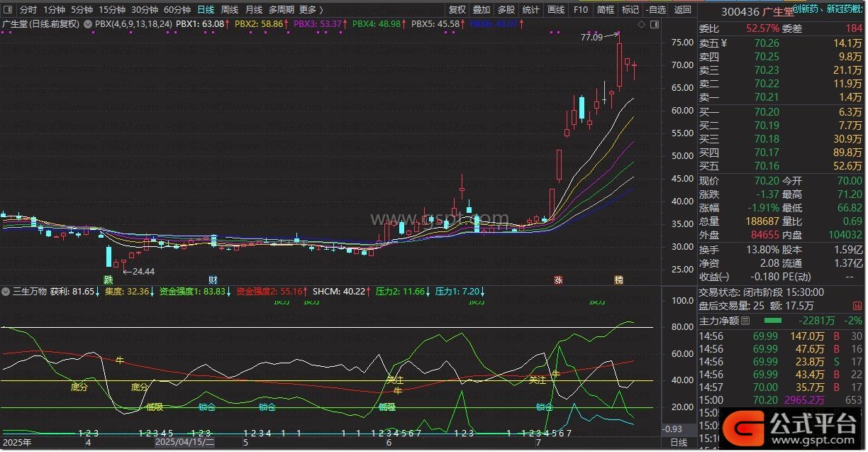Select the 5分钟 period
Viewport: 868px width, 452px height.
[82, 10]
